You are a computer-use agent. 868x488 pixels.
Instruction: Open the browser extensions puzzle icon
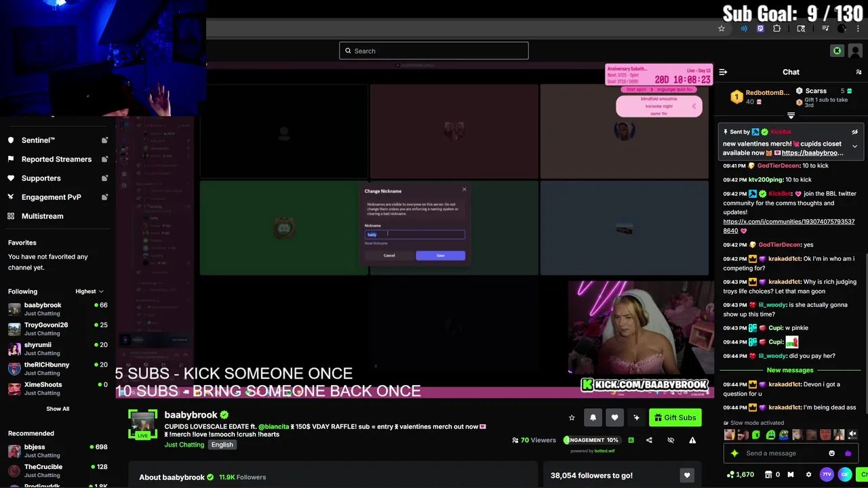coord(776,28)
